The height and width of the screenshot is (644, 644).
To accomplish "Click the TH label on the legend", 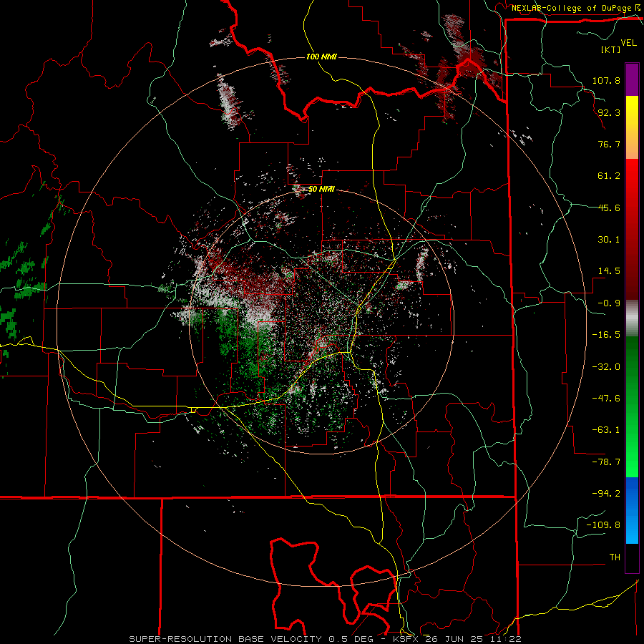I will (x=615, y=557).
